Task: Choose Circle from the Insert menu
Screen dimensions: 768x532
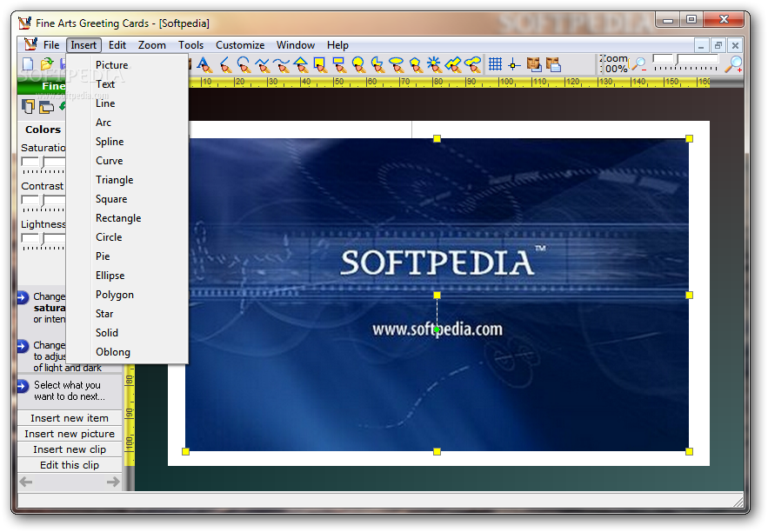Action: point(127,237)
